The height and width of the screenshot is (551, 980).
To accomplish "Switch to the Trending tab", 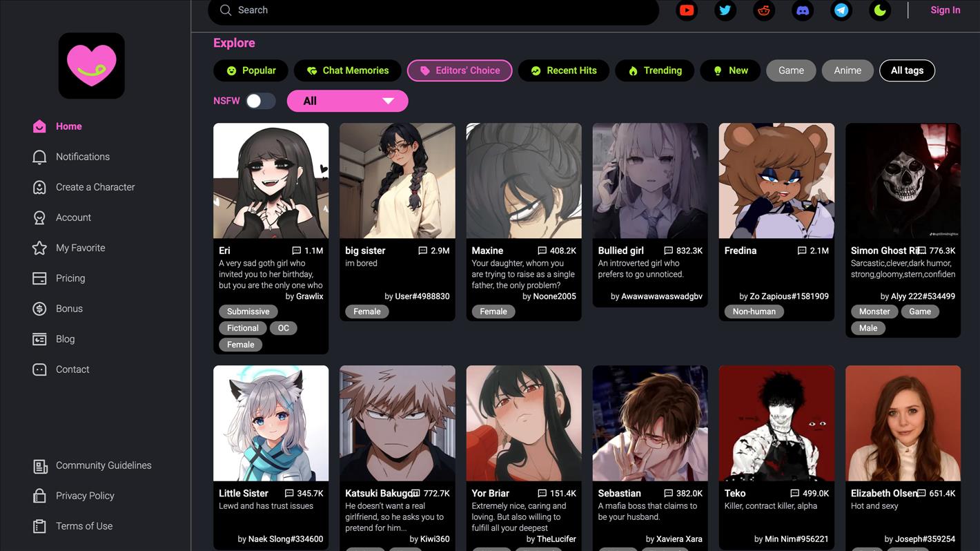I will [x=654, y=70].
